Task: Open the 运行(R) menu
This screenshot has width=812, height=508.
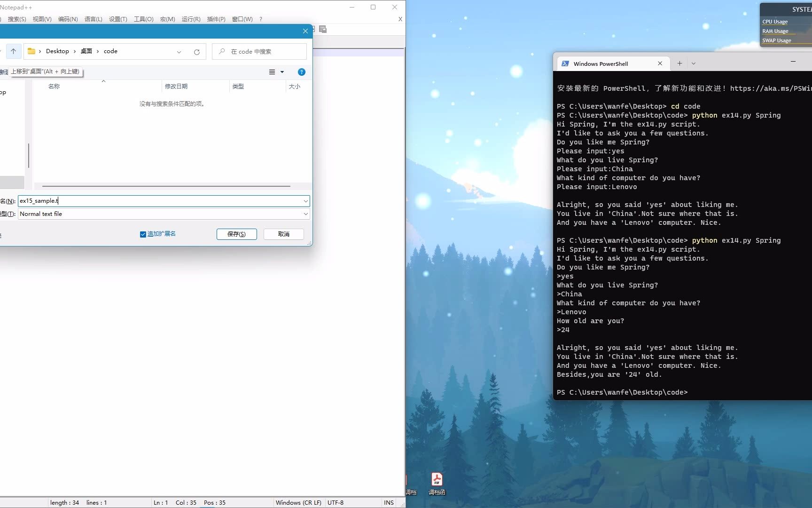Action: [x=191, y=19]
